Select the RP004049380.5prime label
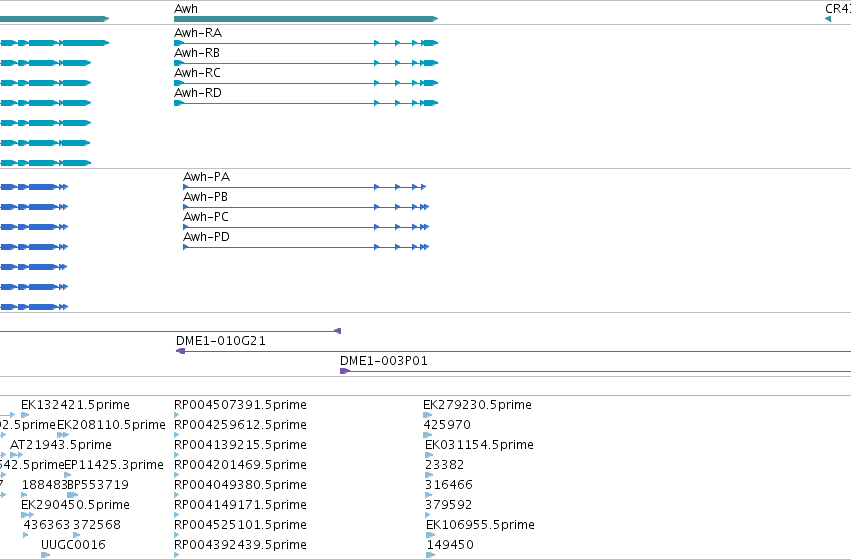851x560 pixels. pos(240,485)
